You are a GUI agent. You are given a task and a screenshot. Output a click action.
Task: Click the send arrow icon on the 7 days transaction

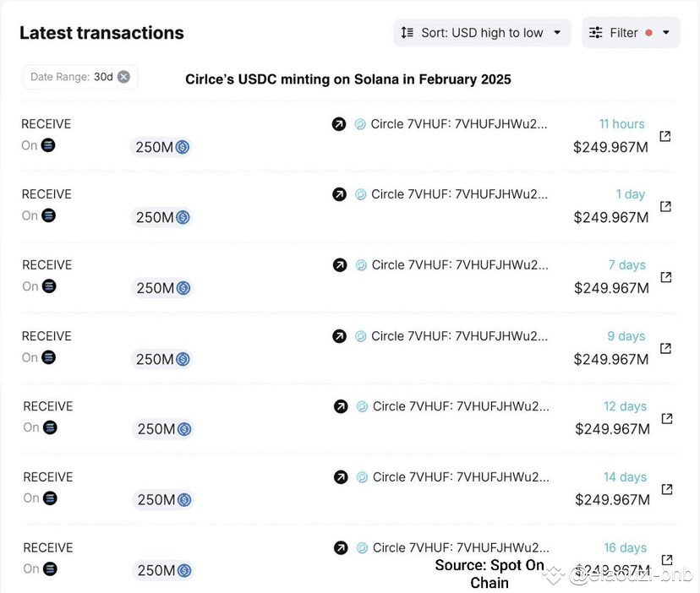pos(339,264)
